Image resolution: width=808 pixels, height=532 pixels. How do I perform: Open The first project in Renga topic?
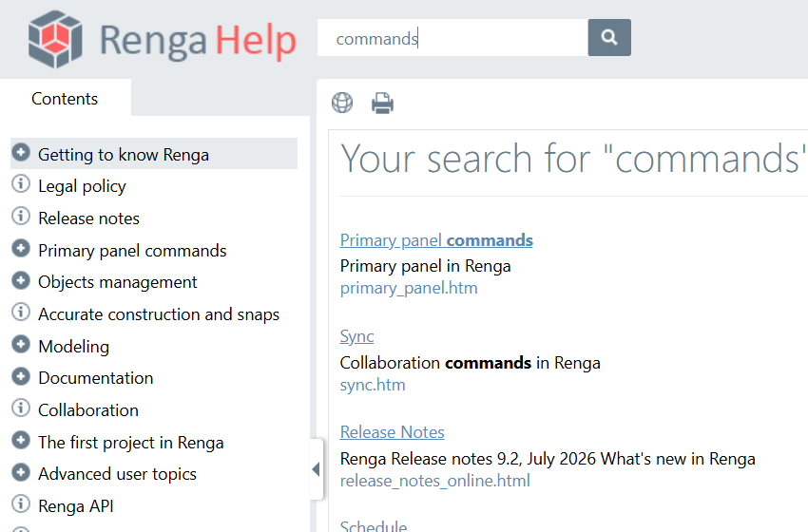[x=131, y=443]
